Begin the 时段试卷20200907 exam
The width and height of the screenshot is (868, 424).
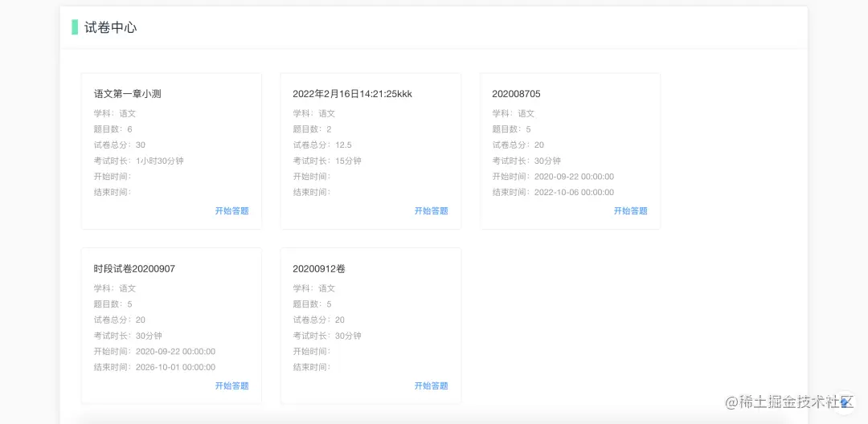coord(232,386)
